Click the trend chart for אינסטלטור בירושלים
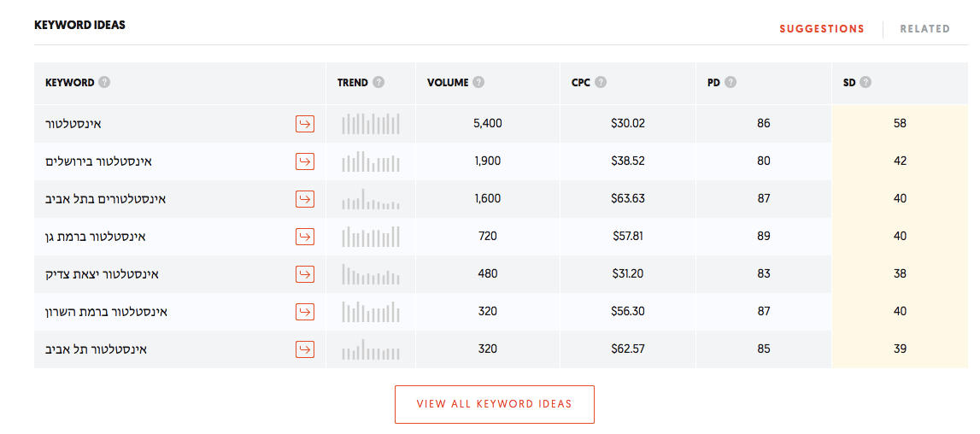The image size is (980, 434). tap(371, 161)
